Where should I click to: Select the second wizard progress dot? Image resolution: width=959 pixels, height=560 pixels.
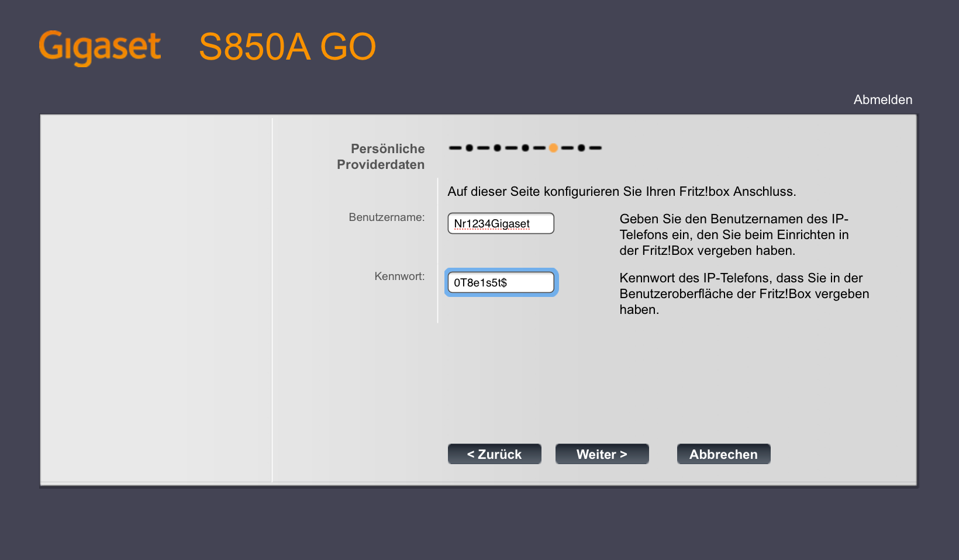pos(497,148)
